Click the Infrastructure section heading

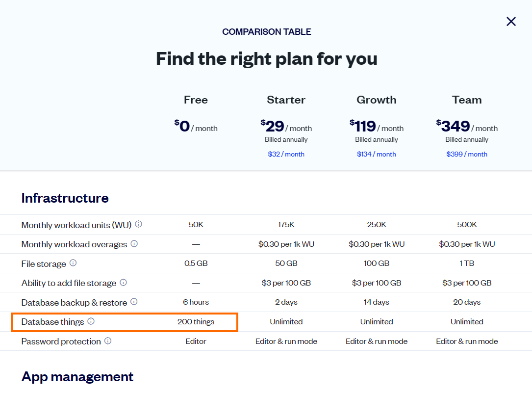click(65, 198)
